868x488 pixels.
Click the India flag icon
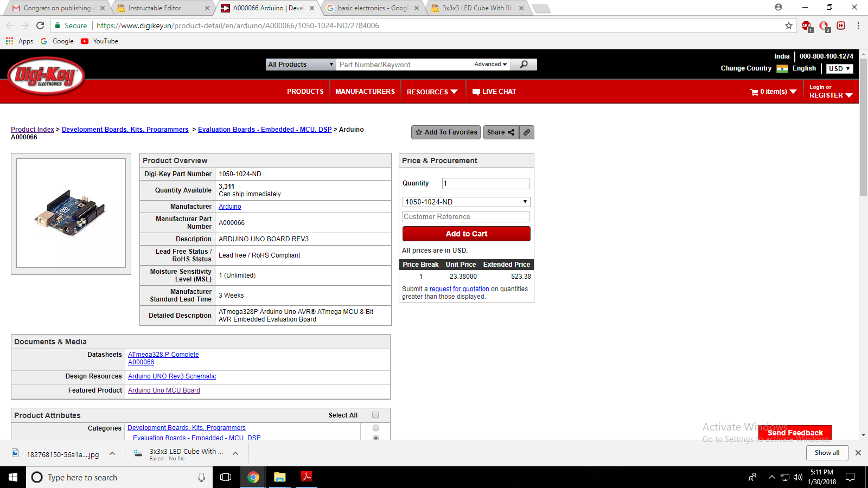click(782, 69)
